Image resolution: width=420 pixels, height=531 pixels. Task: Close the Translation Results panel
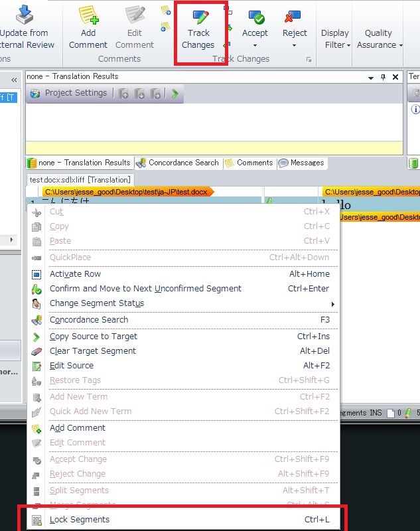395,77
